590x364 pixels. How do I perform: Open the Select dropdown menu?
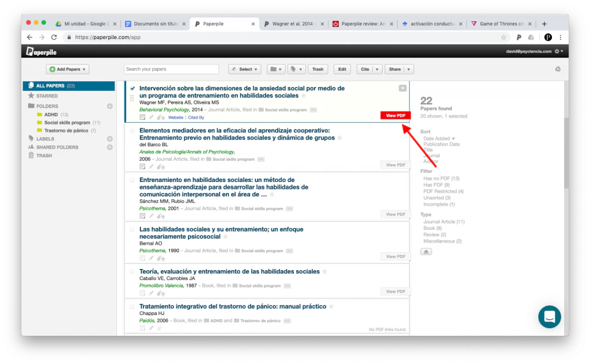[x=244, y=69]
